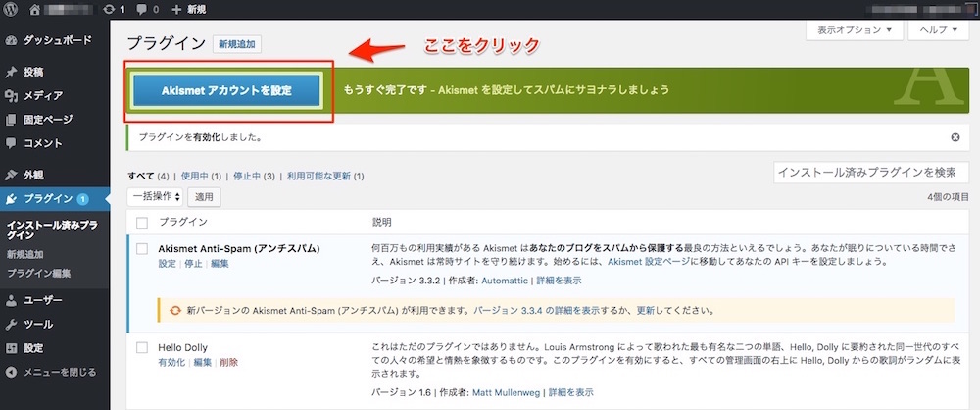Open 投稿 in the sidebar

coord(54,72)
